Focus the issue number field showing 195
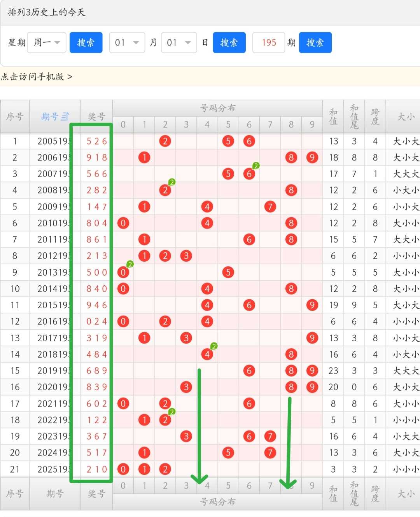Screen dimensions: 420x517 pos(269,42)
